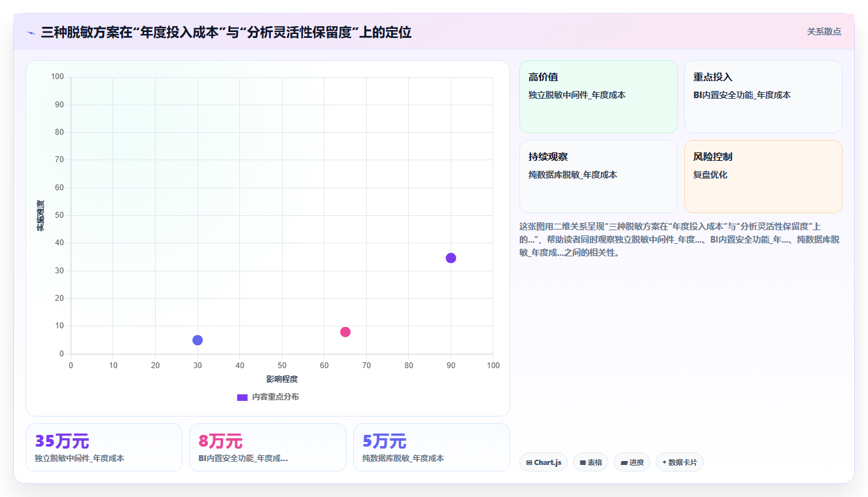868x497 pixels.
Task: Click the description paragraph below quadrant cards
Action: tap(680, 239)
